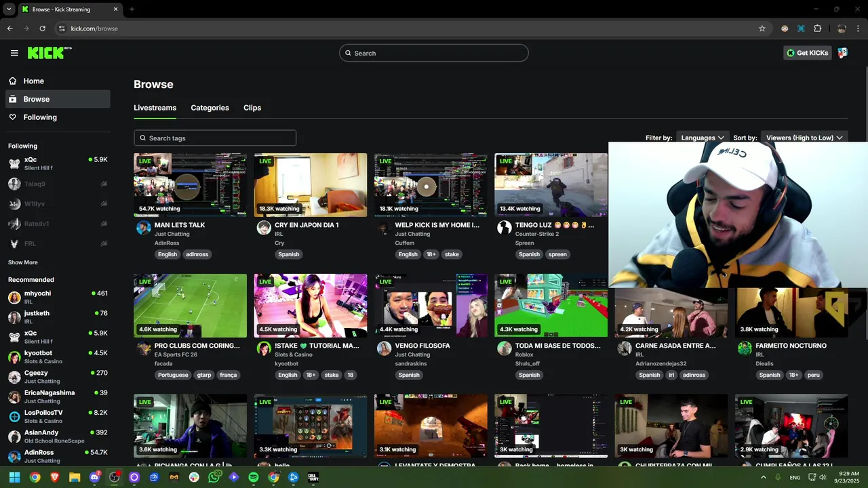Screen dimensions: 868x488
Task: Open xQc Silent Hill f in Following list
Action: point(58,163)
